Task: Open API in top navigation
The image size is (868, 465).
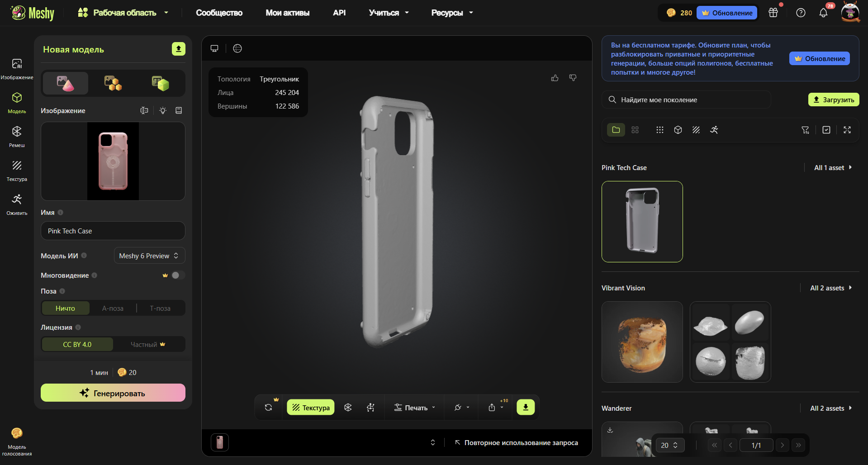Action: [339, 13]
